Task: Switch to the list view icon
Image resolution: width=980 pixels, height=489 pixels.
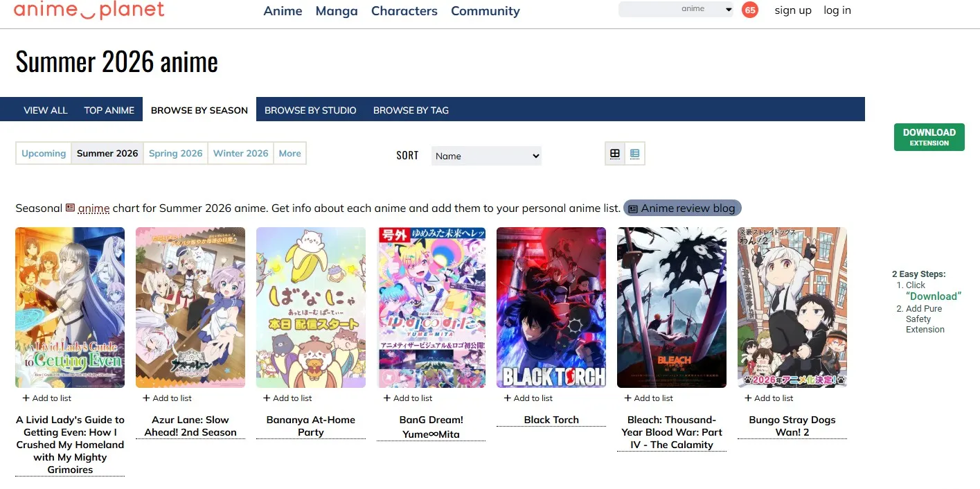Action: (634, 154)
